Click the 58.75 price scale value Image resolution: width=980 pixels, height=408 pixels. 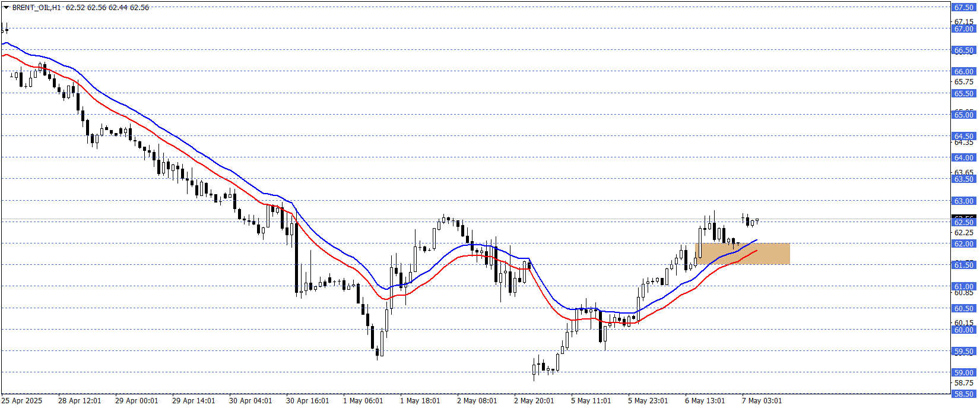pos(964,383)
